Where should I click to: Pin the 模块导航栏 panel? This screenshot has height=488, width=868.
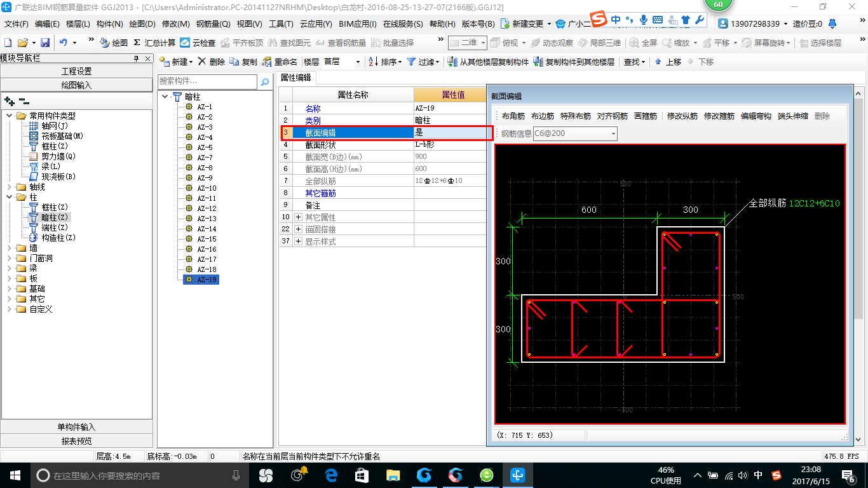136,58
